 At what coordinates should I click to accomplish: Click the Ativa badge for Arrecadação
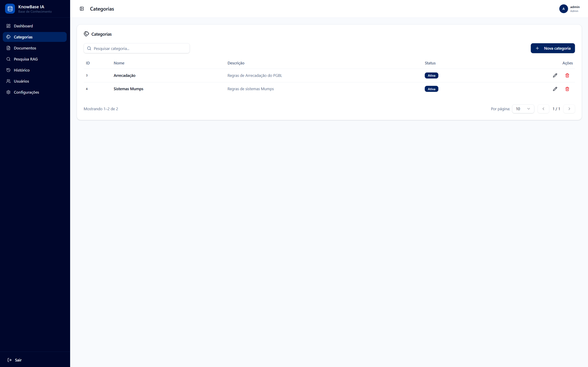[431, 75]
